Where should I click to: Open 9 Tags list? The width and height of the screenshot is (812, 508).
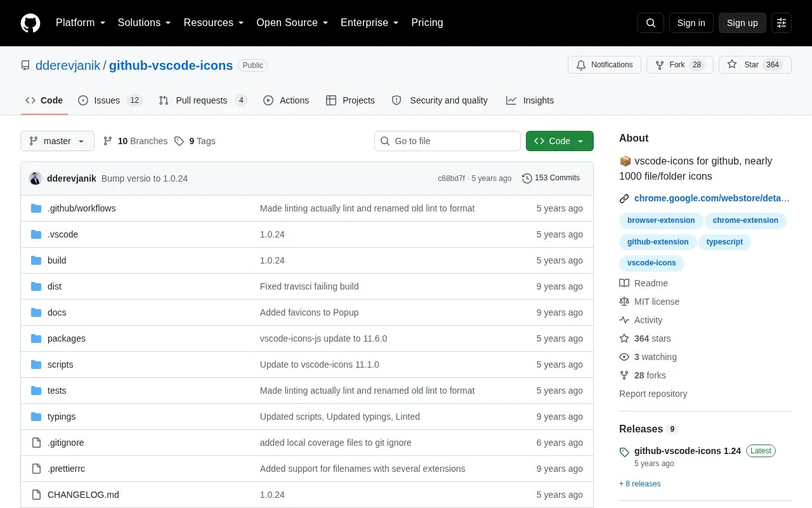tap(195, 141)
